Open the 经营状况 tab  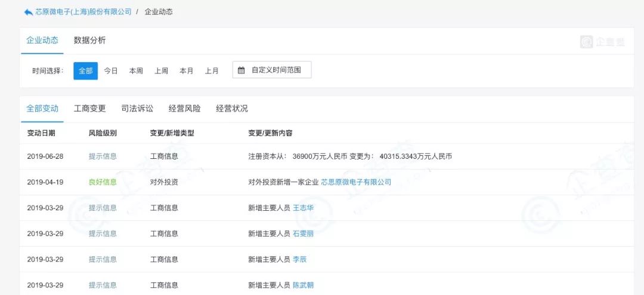tap(232, 109)
